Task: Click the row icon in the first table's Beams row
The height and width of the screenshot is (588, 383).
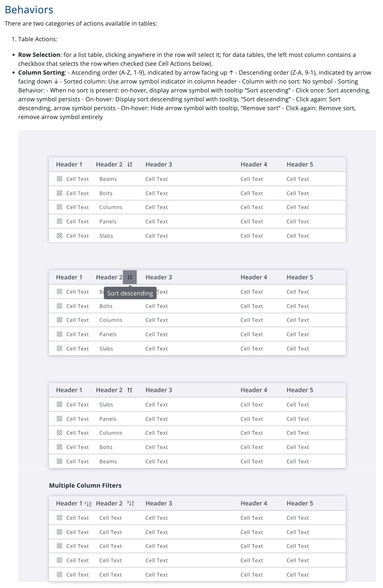Action: (x=59, y=179)
